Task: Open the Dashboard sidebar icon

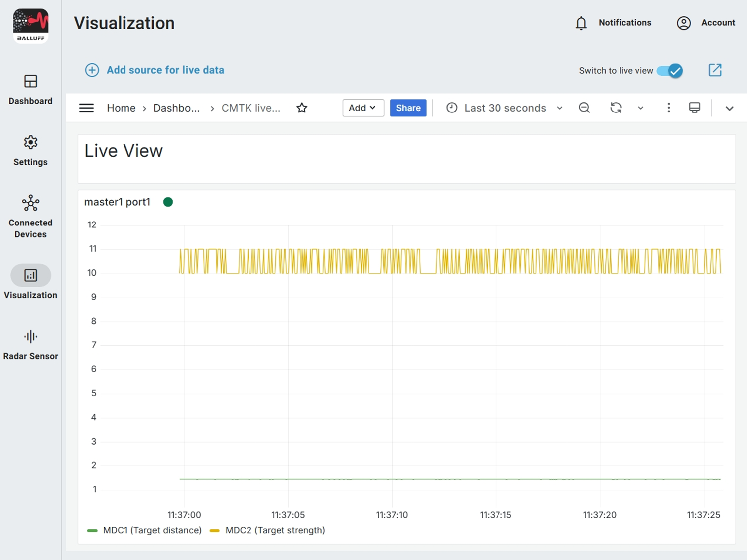Action: pyautogui.click(x=30, y=82)
